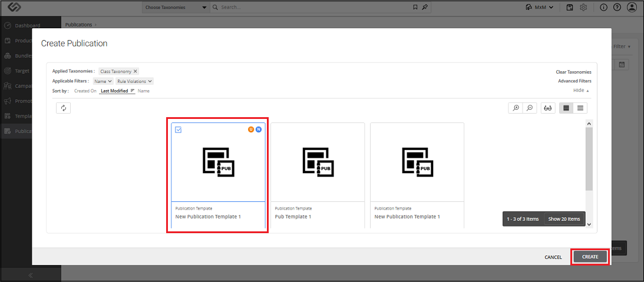
Task: Toggle sort direction icon beside Last Modified
Action: (132, 91)
